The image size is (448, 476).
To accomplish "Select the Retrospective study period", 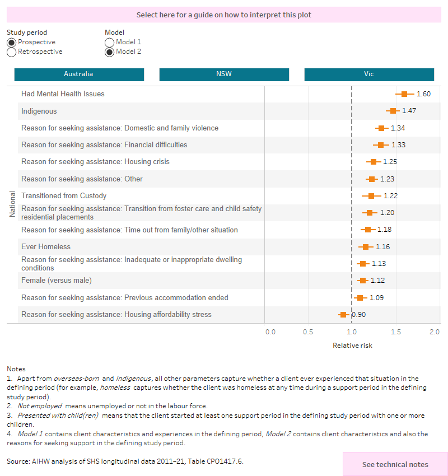I will [11, 52].
